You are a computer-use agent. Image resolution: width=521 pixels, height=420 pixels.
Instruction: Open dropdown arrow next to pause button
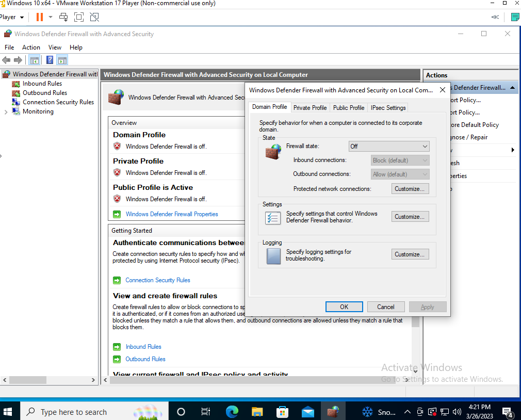(x=51, y=17)
